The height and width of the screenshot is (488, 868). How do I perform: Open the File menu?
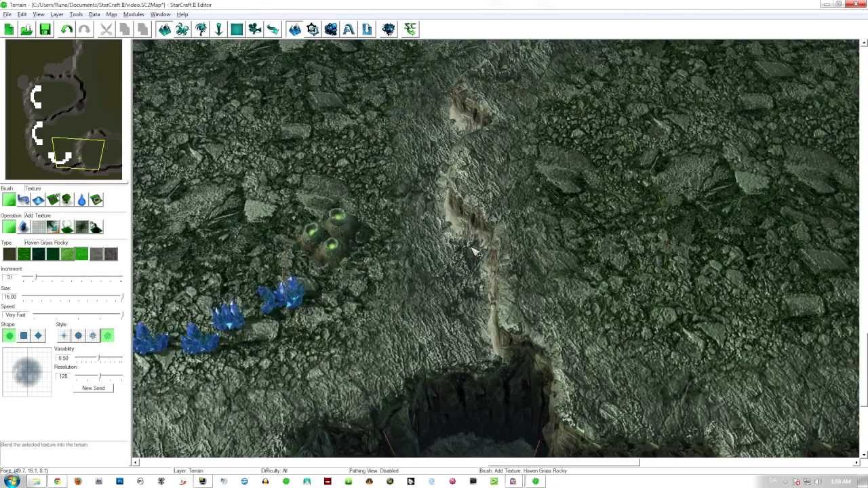coord(7,14)
